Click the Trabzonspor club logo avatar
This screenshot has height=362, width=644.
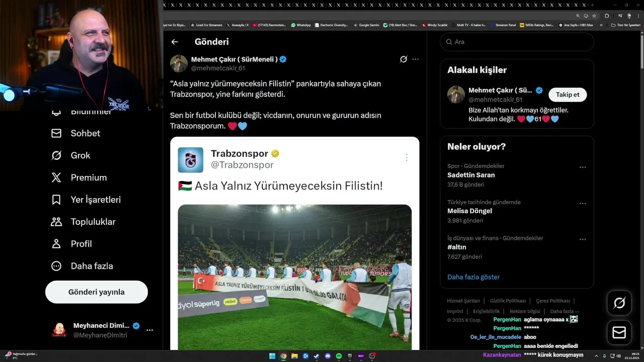(191, 160)
